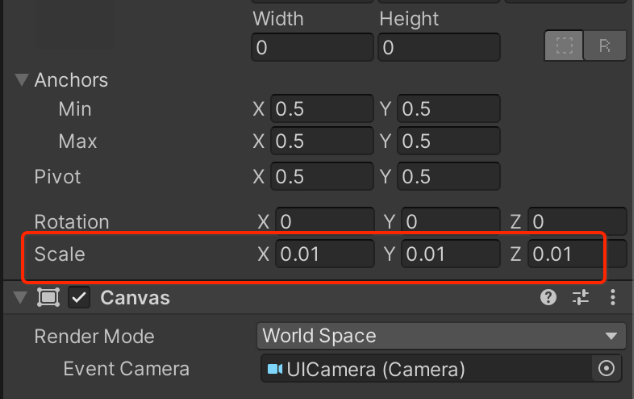
Task: Toggle raw edit mode R button
Action: pyautogui.click(x=605, y=46)
